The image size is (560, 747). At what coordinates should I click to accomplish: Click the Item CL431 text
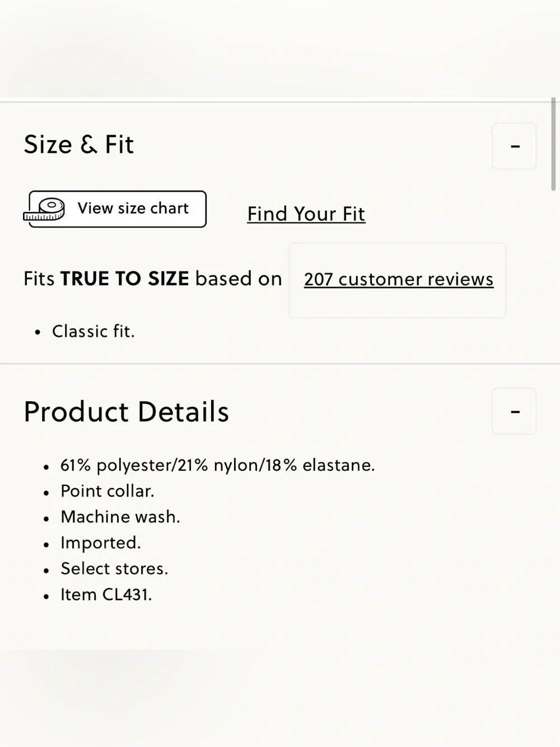pyautogui.click(x=106, y=595)
